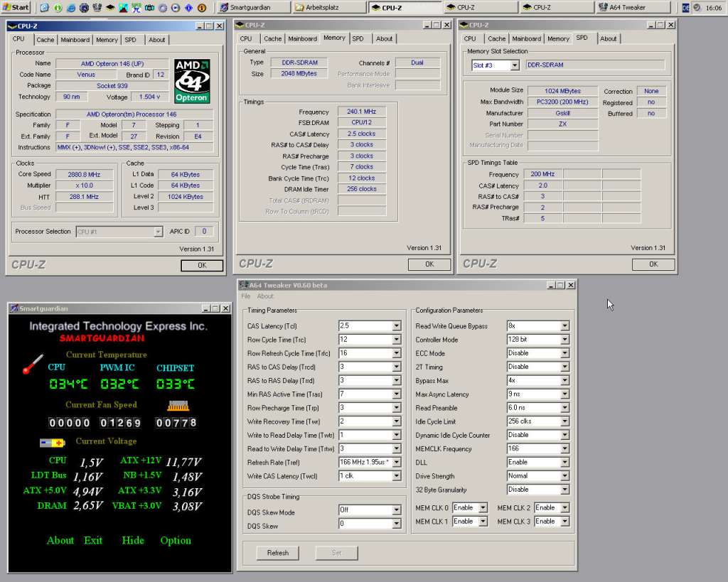
Task: Click About in Smartguardian
Action: 60,540
